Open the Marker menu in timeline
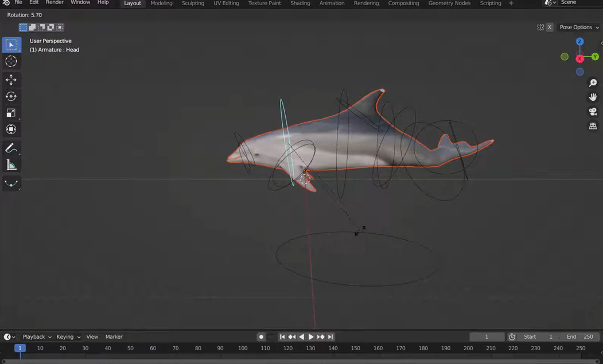The height and width of the screenshot is (364, 603). [114, 337]
